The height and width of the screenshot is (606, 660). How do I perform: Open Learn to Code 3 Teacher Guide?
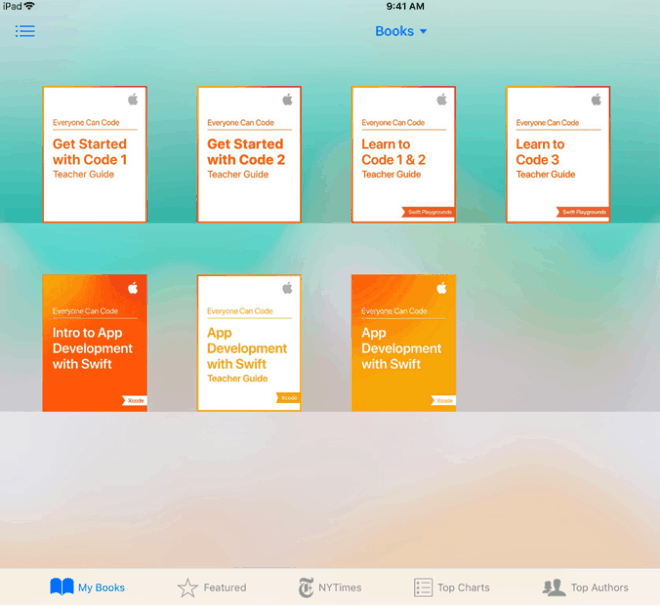click(x=557, y=154)
